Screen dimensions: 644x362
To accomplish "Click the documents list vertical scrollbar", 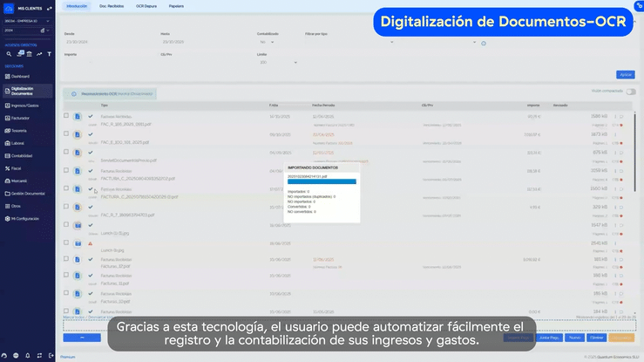I will (634, 152).
